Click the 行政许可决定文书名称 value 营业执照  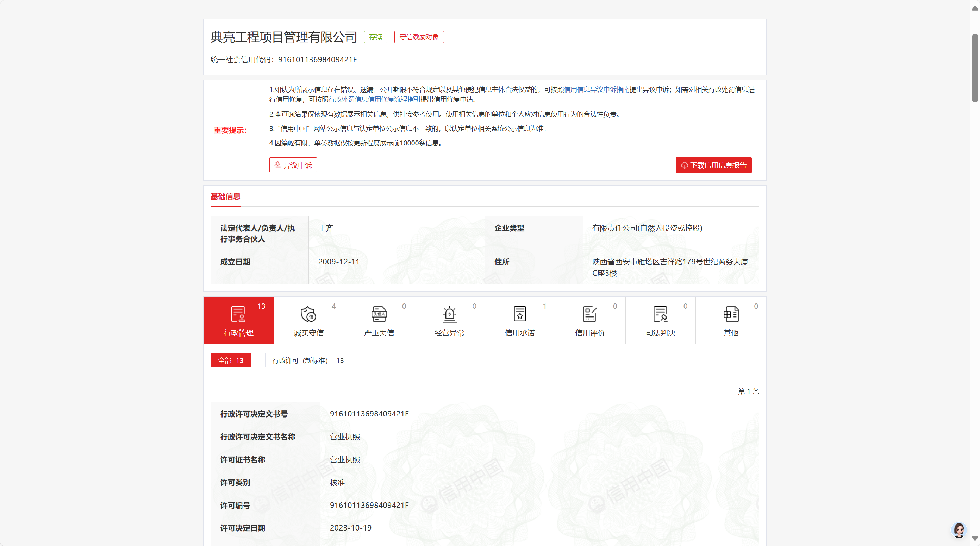pyautogui.click(x=345, y=437)
